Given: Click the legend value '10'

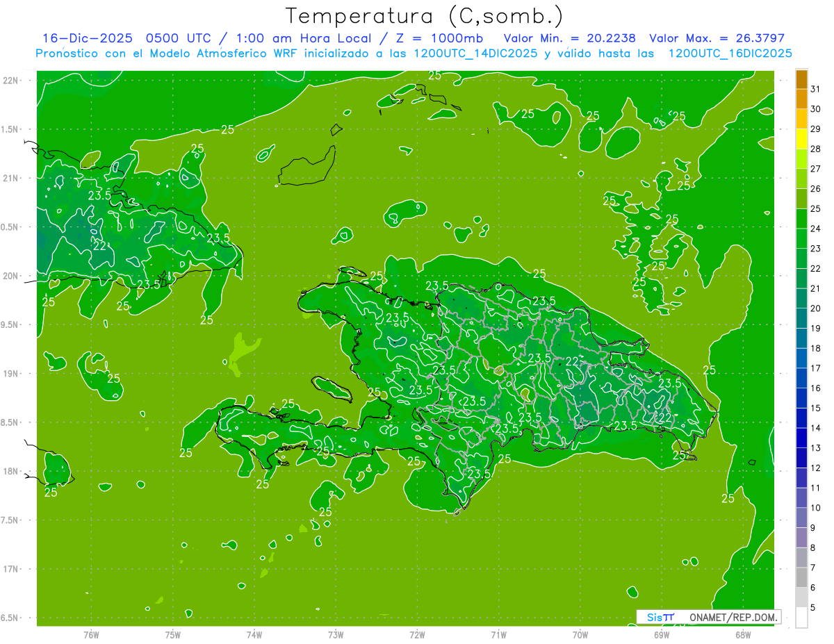Looking at the screenshot, I should [x=816, y=508].
